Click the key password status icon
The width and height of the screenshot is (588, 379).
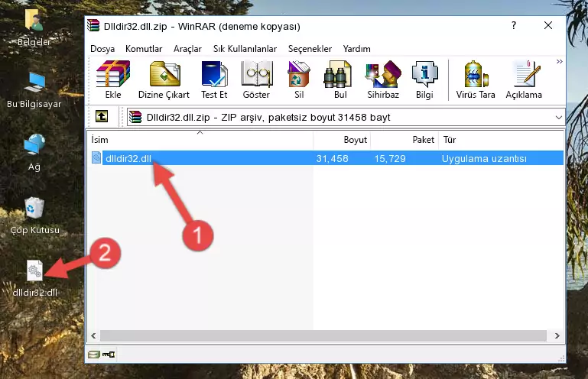tap(109, 354)
